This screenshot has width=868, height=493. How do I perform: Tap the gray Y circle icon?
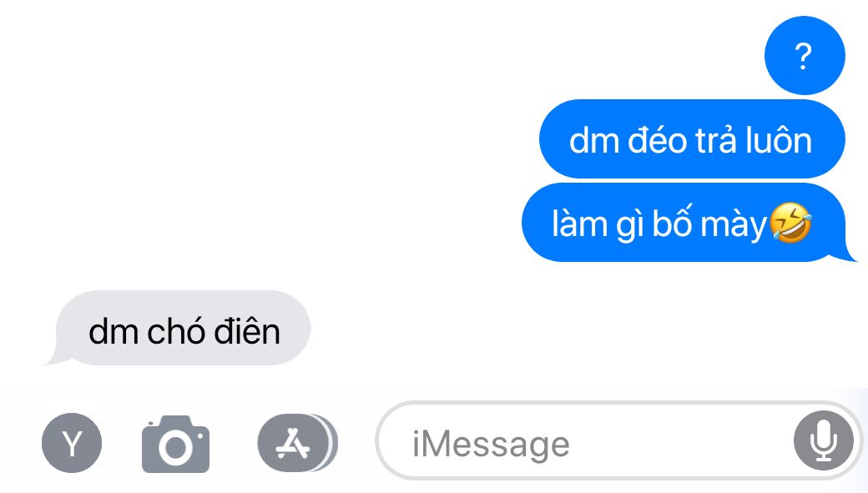click(72, 443)
